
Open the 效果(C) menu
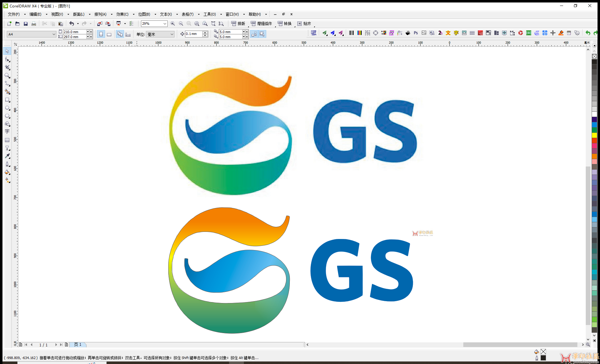pyautogui.click(x=122, y=14)
